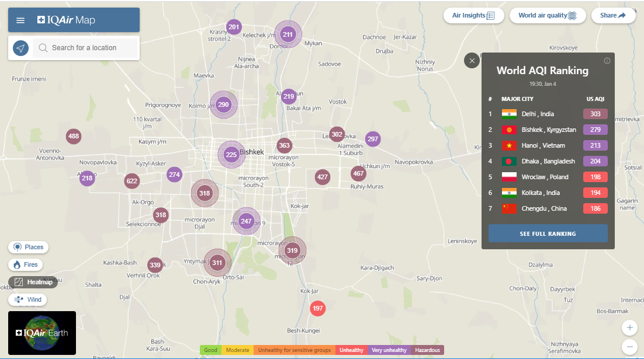The height and width of the screenshot is (359, 644).
Task: Click the IQAir Map logo
Action: (x=66, y=20)
